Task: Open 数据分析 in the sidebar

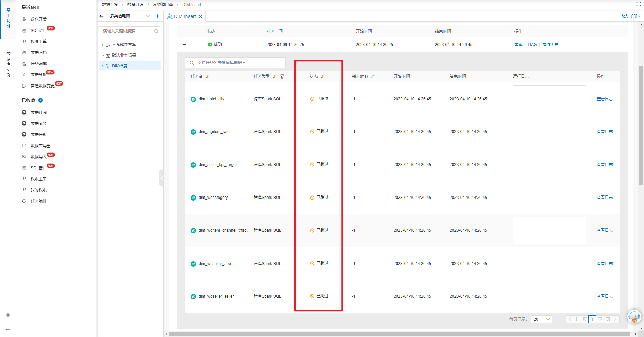Action: (38, 75)
